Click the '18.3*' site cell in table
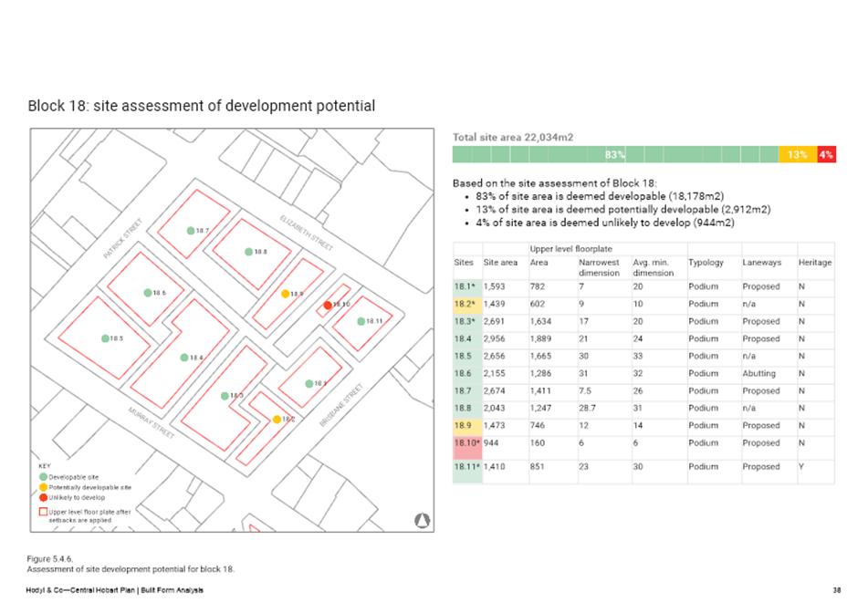868x613 pixels. coord(467,321)
